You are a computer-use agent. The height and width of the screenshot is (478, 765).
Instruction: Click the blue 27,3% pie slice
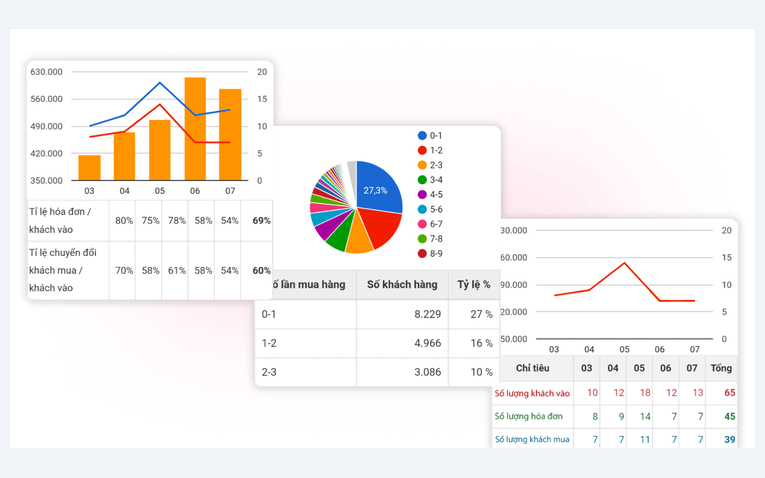(378, 188)
